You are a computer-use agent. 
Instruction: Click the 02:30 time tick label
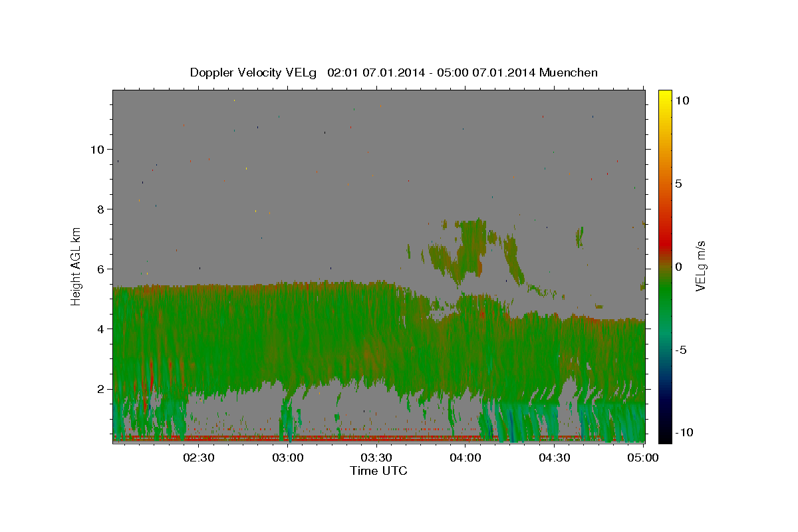198,458
